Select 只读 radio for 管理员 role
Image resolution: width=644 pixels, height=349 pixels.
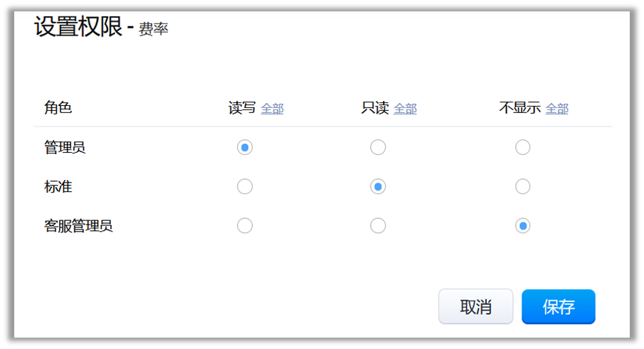click(x=378, y=148)
